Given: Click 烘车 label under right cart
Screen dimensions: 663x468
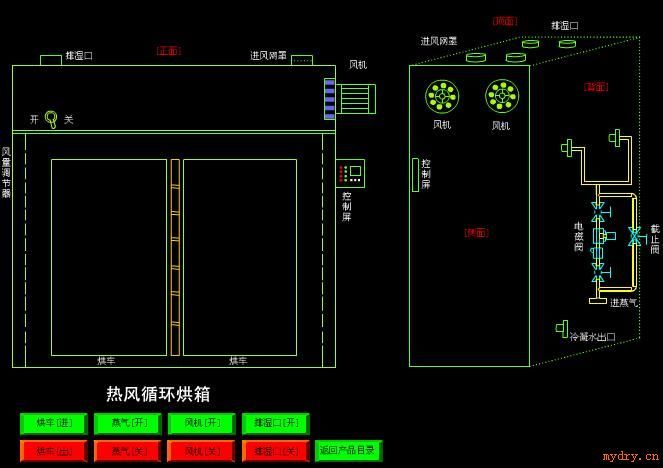Looking at the screenshot, I should click(238, 361).
